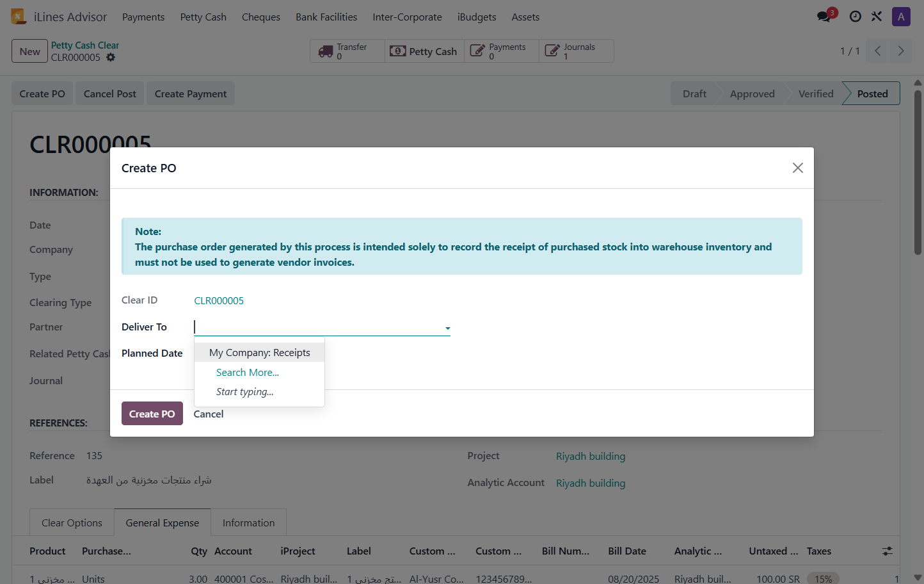
Task: Open the conversations chat icon
Action: (824, 17)
